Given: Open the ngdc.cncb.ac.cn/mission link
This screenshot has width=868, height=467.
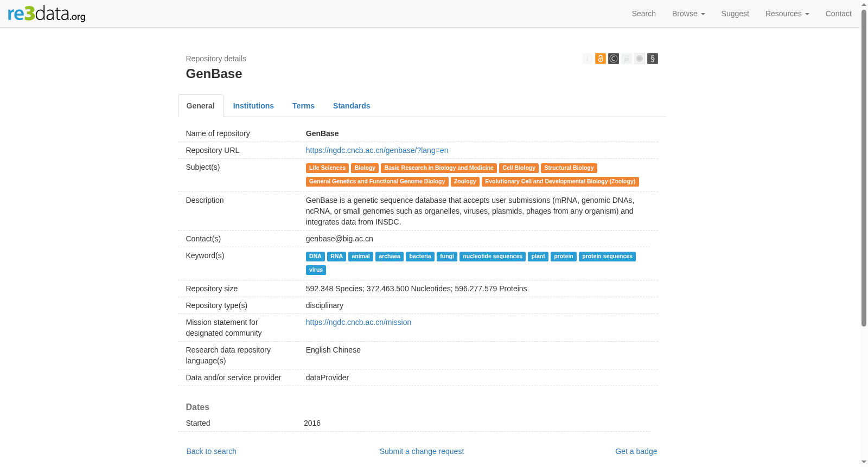Looking at the screenshot, I should tap(359, 322).
